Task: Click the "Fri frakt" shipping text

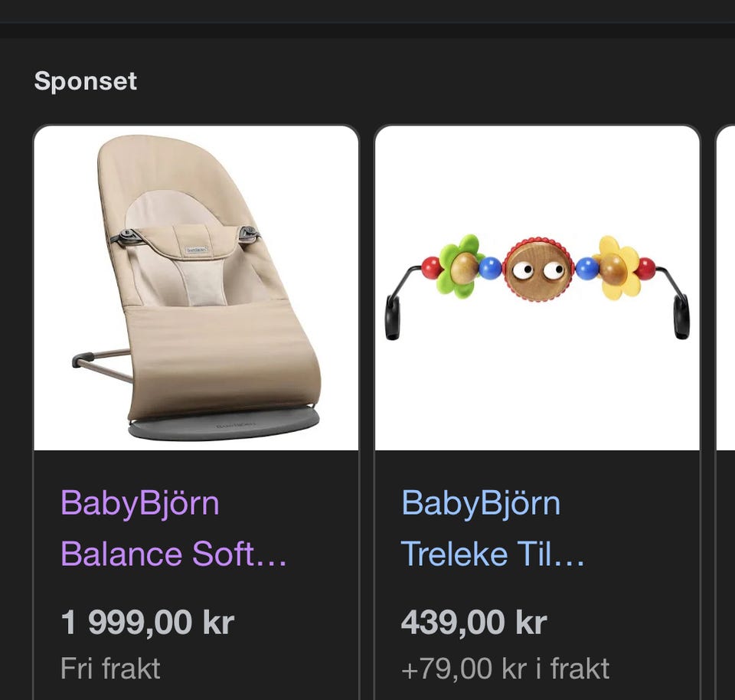Action: (x=110, y=668)
